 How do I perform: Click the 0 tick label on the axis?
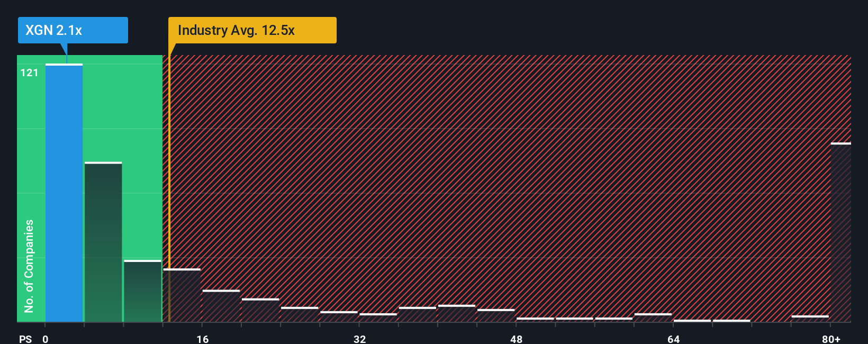(46, 339)
